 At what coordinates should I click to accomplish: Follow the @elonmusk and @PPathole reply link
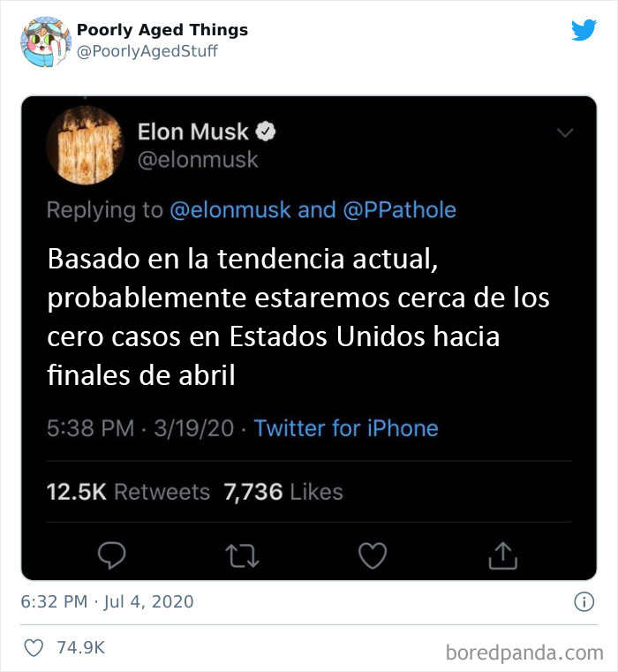pos(313,210)
